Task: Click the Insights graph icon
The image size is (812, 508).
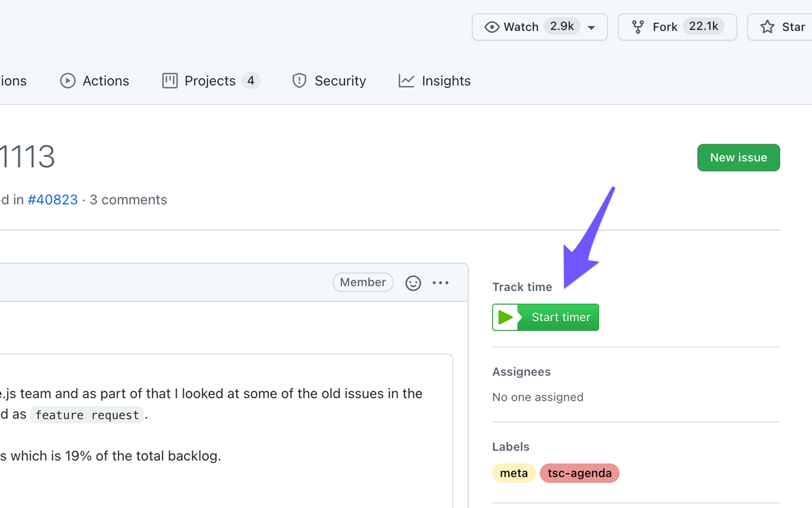Action: pos(407,81)
